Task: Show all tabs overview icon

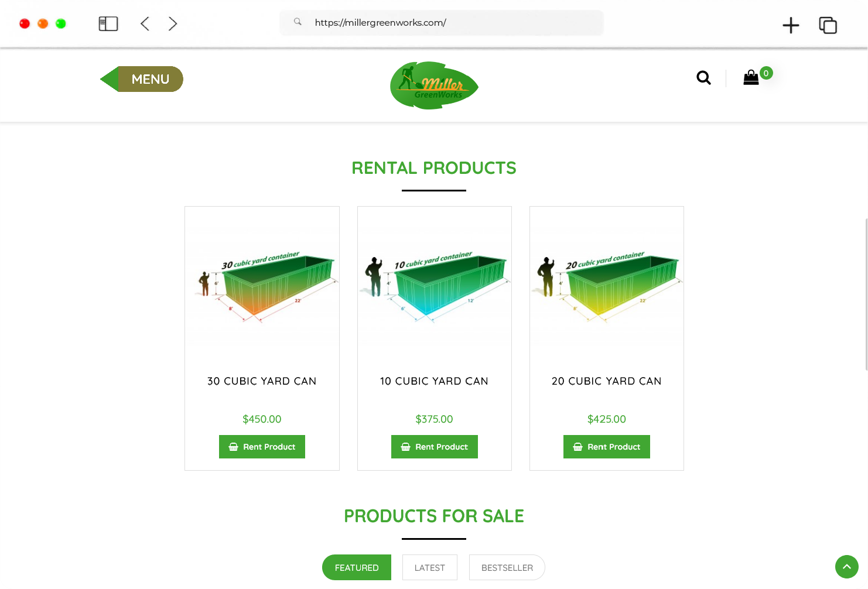Action: point(828,25)
